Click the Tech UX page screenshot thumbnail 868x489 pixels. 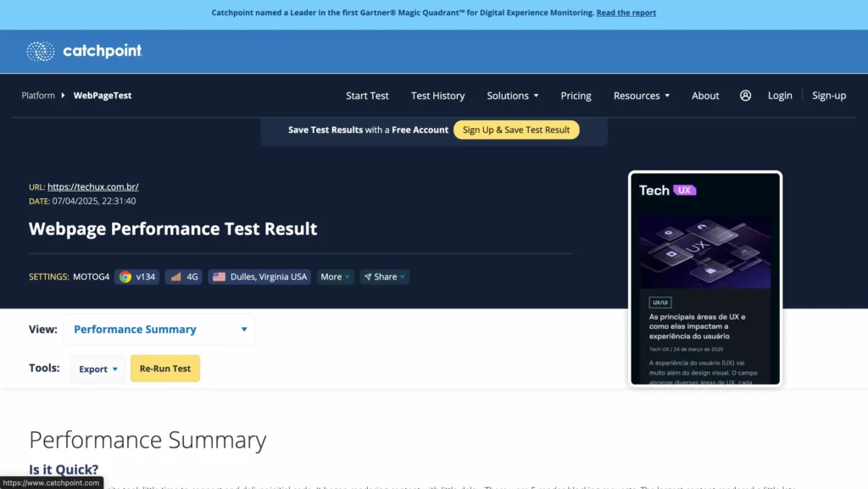(704, 278)
